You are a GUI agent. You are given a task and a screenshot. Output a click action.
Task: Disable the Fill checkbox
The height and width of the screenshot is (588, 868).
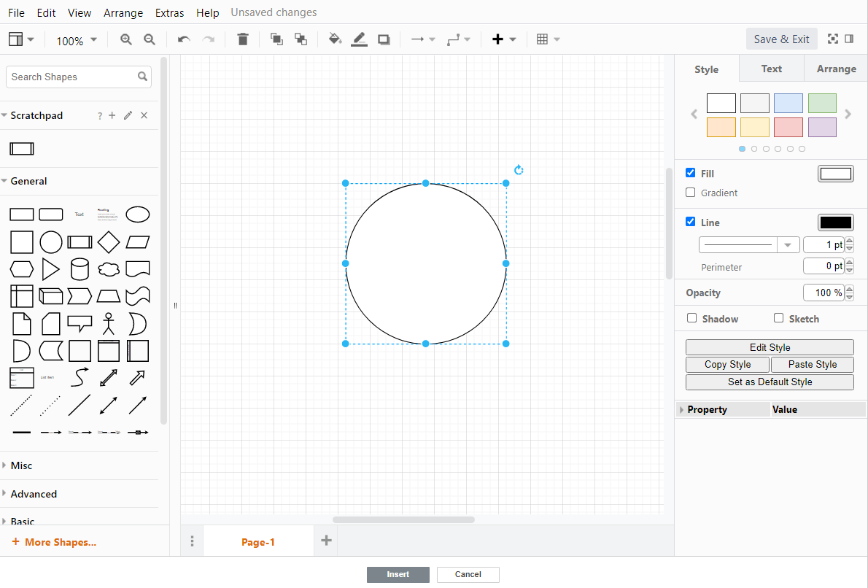pyautogui.click(x=690, y=173)
